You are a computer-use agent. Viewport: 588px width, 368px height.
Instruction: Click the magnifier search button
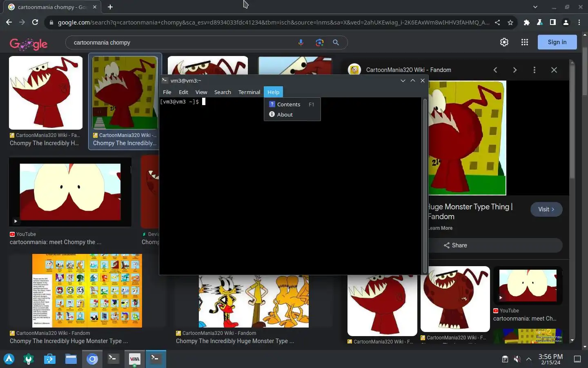336,43
